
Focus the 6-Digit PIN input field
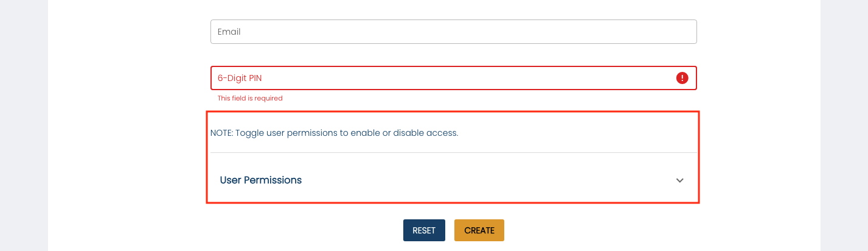[444, 78]
